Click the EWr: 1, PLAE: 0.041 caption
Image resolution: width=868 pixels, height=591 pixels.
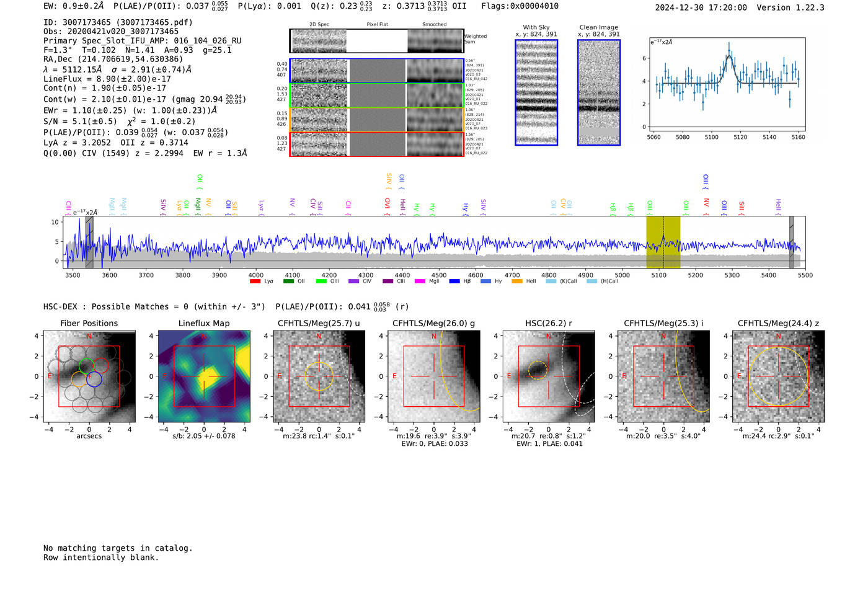click(549, 444)
